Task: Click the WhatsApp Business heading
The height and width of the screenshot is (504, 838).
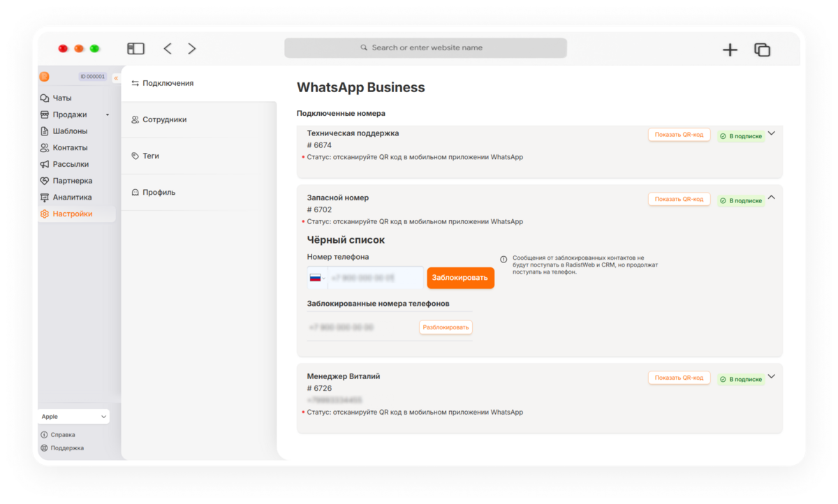Action: (x=361, y=87)
